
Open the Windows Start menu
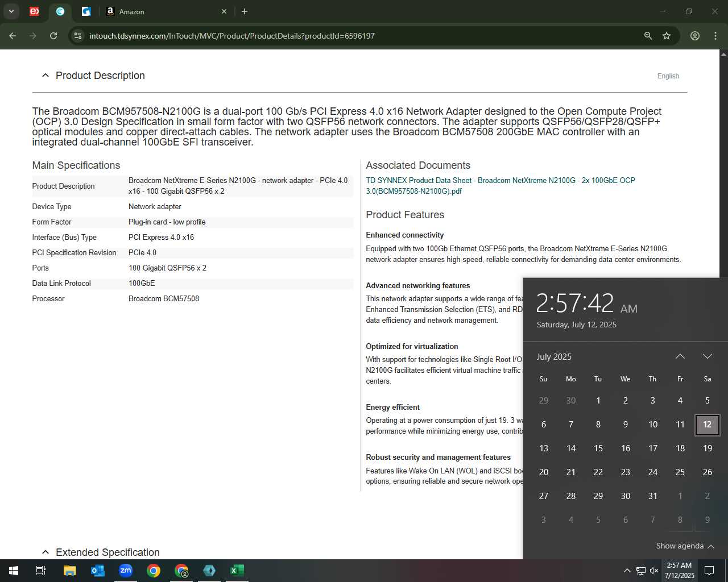[14, 571]
